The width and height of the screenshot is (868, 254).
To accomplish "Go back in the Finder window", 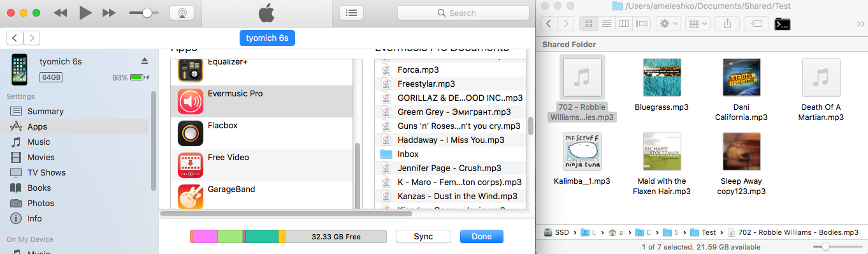I will click(549, 24).
